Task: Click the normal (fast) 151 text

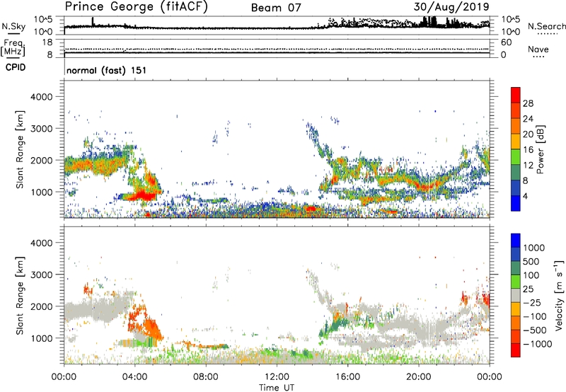Action: pyautogui.click(x=107, y=70)
